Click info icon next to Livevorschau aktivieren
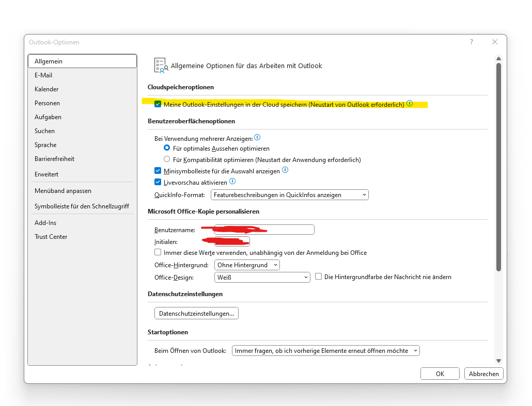 (232, 181)
